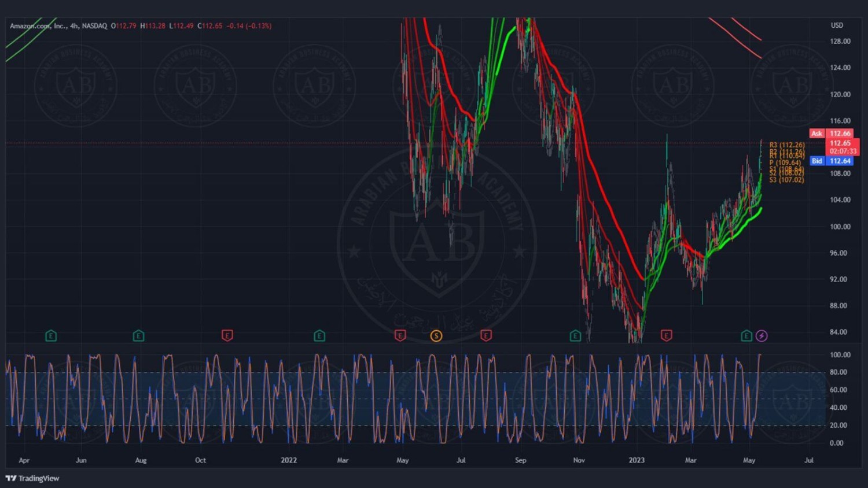Click 88.00 on the price scale
Viewport: 868px width, 488px height.
840,305
